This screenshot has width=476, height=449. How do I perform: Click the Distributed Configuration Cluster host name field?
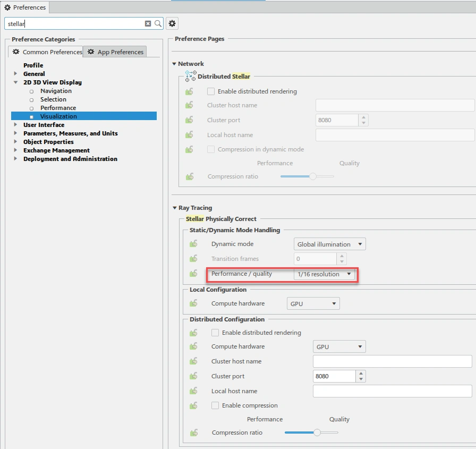pyautogui.click(x=392, y=361)
